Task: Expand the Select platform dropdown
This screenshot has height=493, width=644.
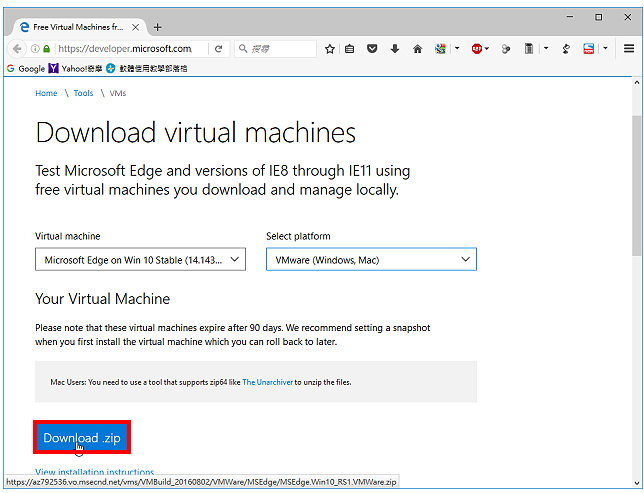Action: [x=371, y=259]
